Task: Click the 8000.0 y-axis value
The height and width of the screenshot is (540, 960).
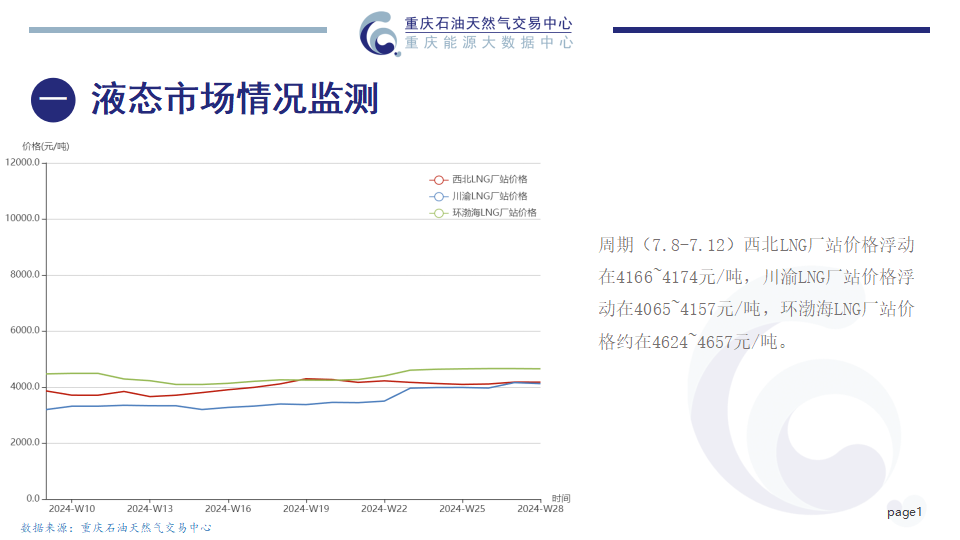Action: (x=25, y=274)
